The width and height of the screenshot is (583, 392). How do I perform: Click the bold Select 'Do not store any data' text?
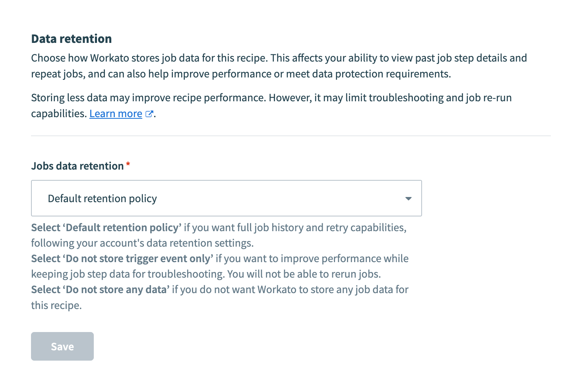pos(100,289)
